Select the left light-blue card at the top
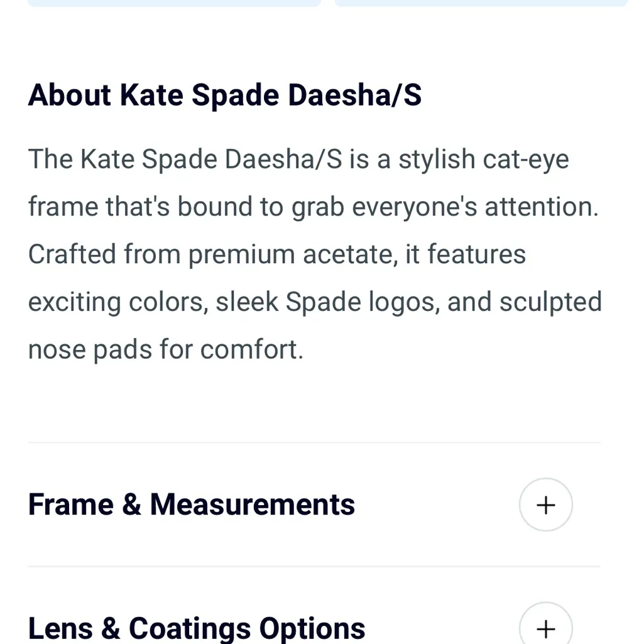The image size is (644, 644). tap(174, 3)
